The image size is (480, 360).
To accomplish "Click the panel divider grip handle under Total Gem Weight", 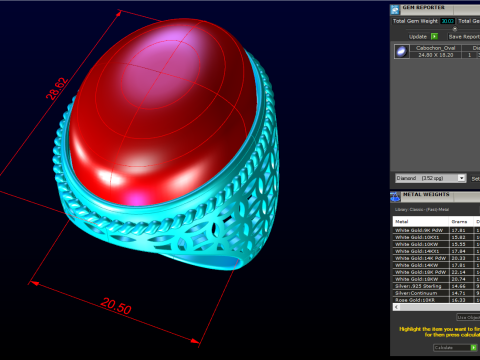I will [x=455, y=29].
